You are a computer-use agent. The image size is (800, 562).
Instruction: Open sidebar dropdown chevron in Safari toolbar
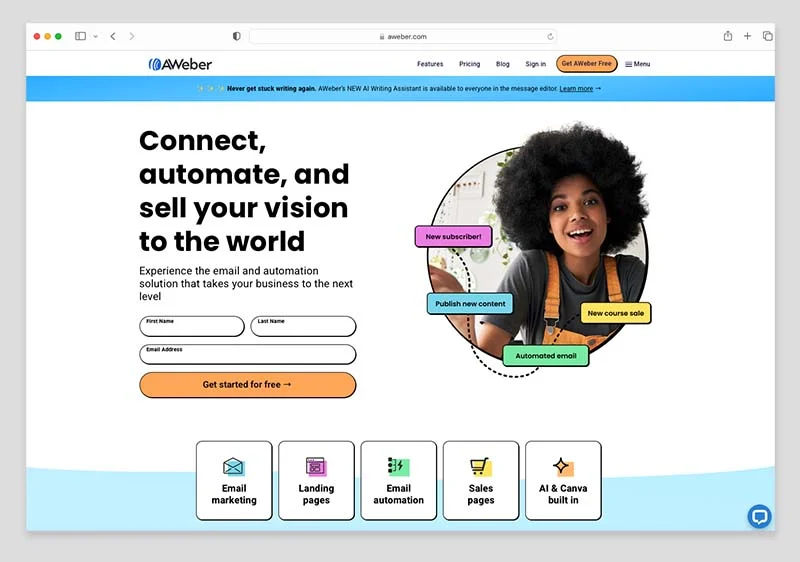tap(95, 36)
